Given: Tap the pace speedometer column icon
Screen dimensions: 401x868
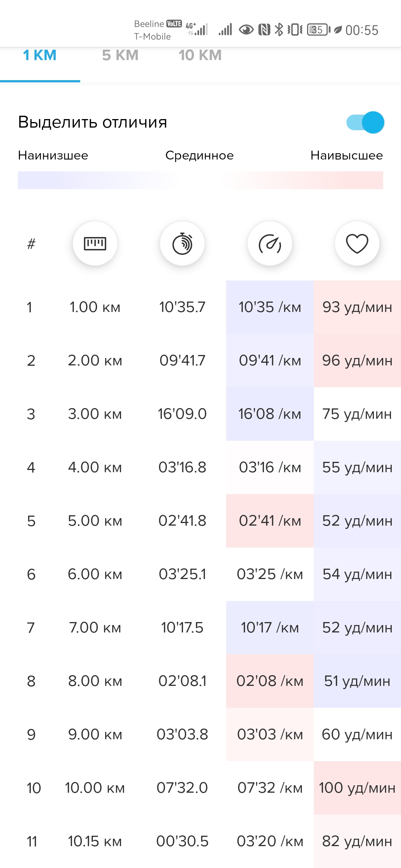Looking at the screenshot, I should 270,244.
